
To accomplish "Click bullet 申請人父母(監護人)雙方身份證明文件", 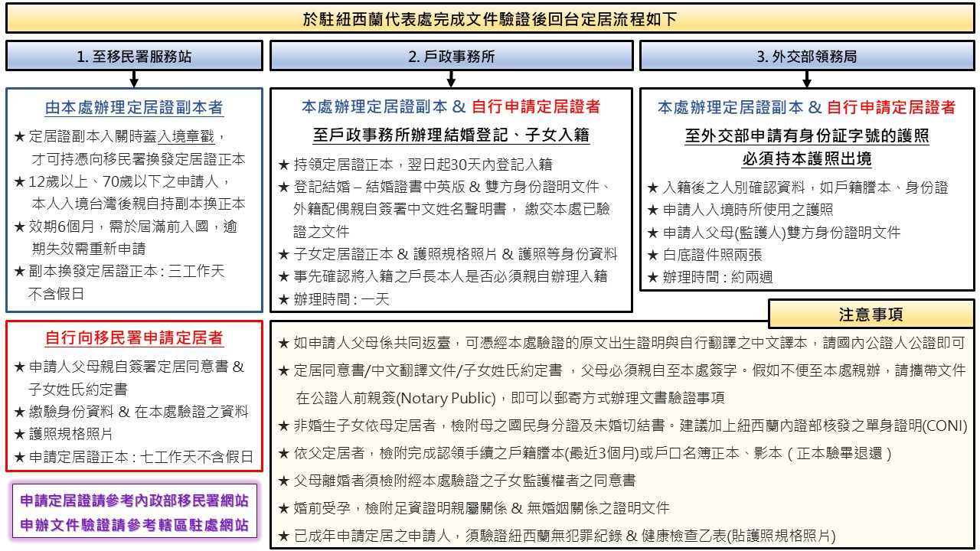I will [x=774, y=232].
